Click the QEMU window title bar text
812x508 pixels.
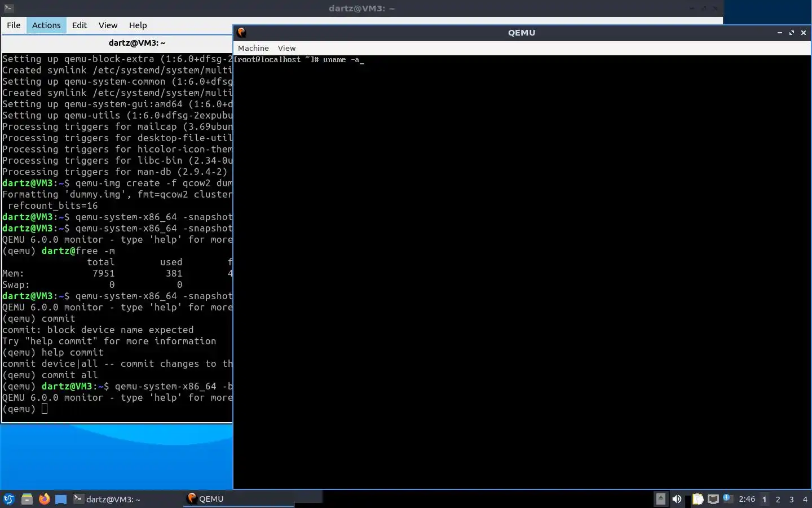pos(522,33)
